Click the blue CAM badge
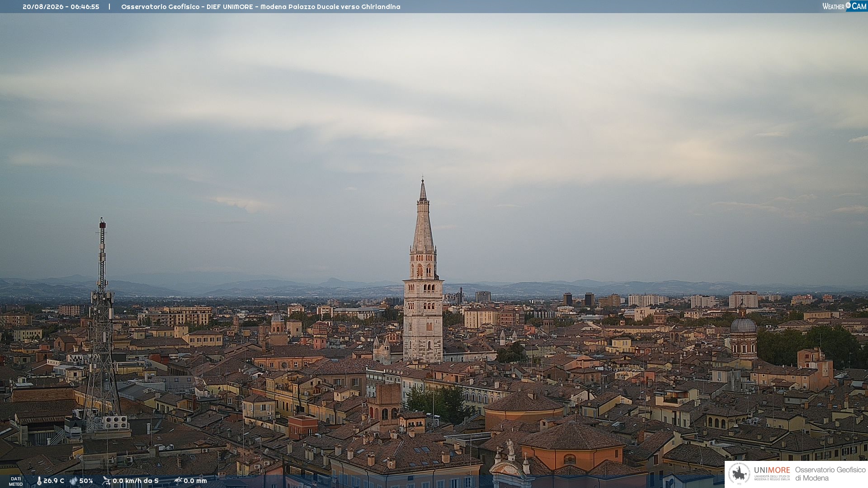 pyautogui.click(x=856, y=6)
